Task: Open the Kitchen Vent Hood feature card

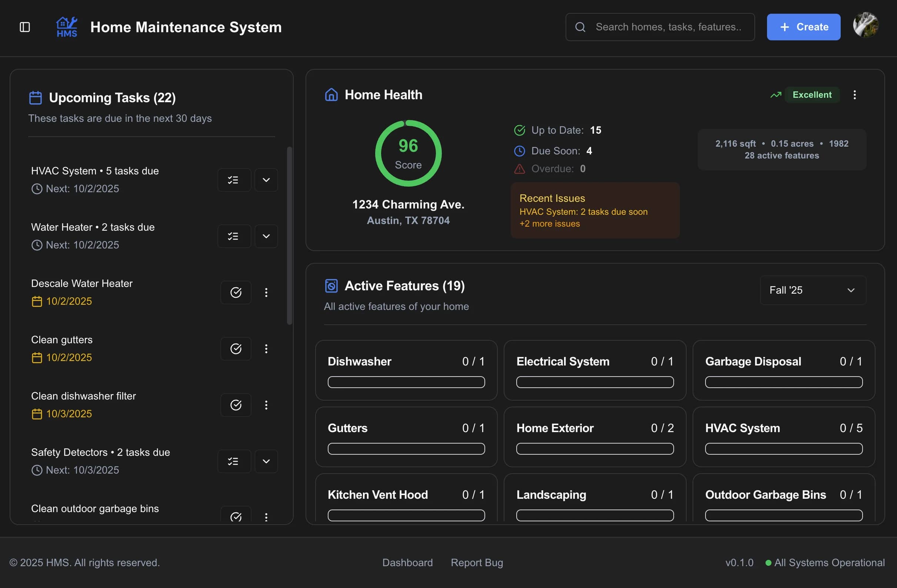Action: pos(406,498)
